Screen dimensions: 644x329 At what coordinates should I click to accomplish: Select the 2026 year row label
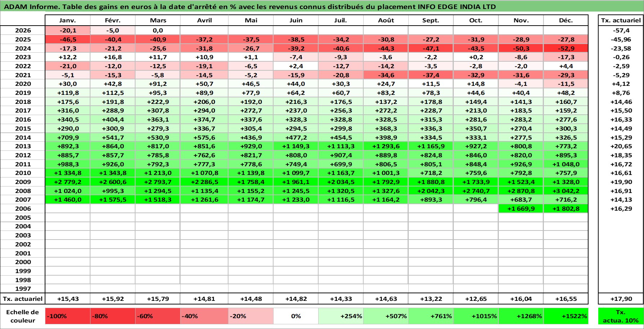(x=23, y=30)
